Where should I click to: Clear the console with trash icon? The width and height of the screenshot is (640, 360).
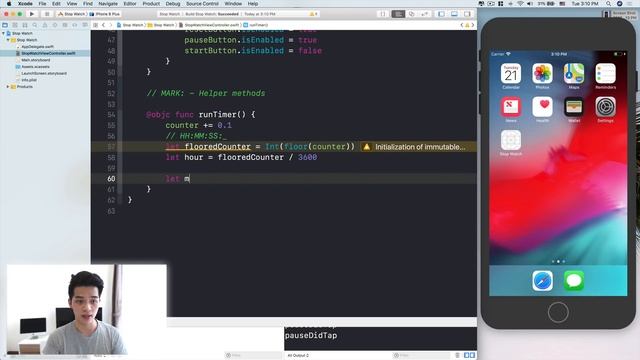coord(457,355)
